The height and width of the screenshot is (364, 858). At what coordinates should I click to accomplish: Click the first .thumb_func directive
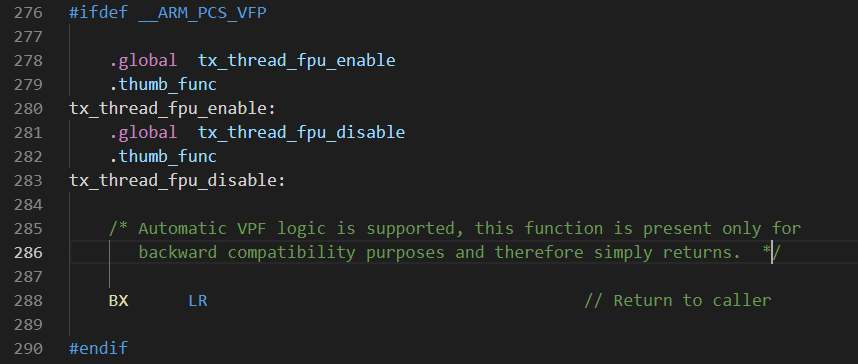pyautogui.click(x=163, y=84)
